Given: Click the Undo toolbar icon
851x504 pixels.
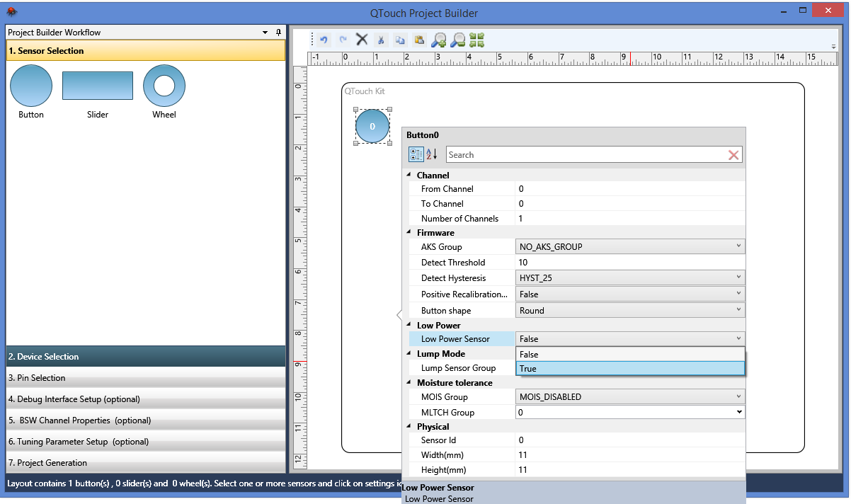Looking at the screenshot, I should pos(324,40).
